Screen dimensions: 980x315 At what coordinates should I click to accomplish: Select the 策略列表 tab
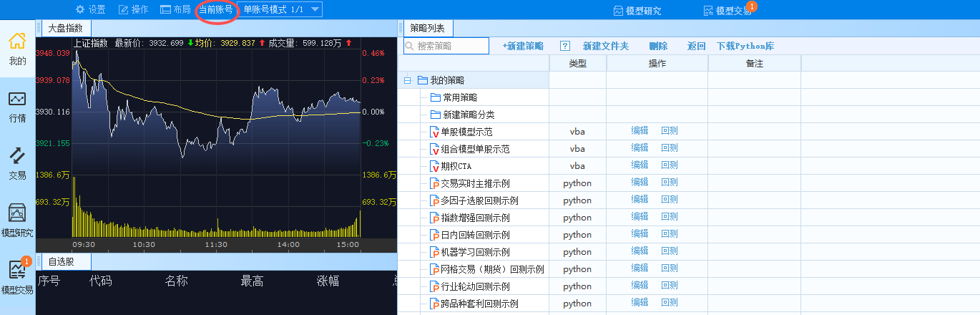[428, 29]
